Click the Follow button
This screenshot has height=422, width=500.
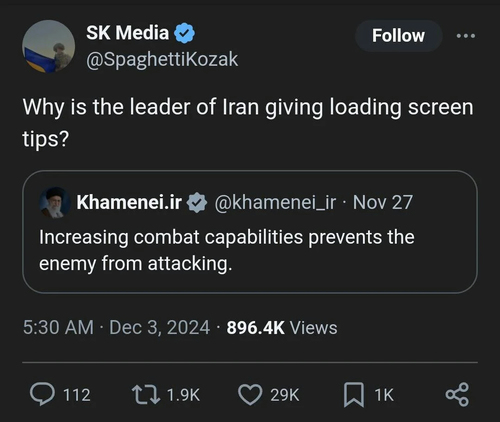pos(398,36)
